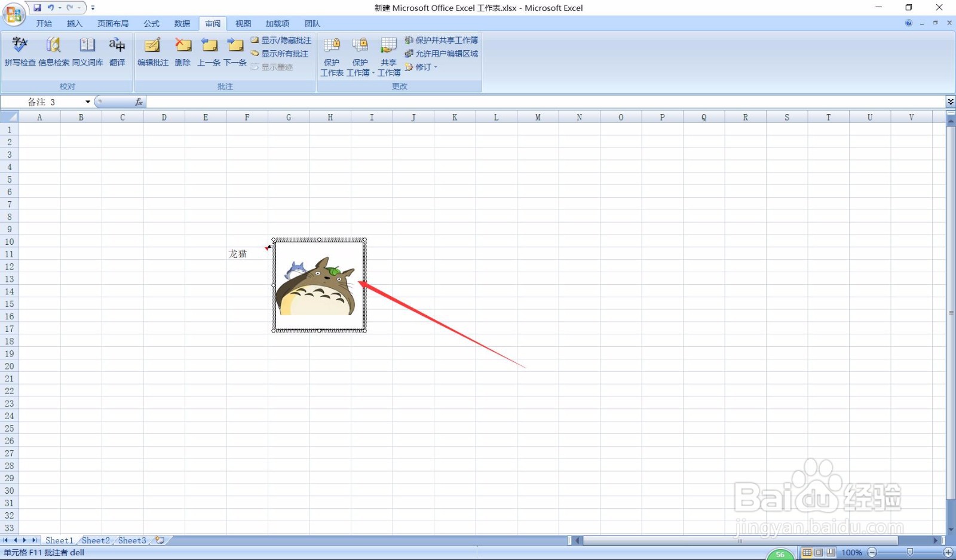Delete the comment (删除)
Viewport: 956px width, 560px height.
click(x=183, y=51)
